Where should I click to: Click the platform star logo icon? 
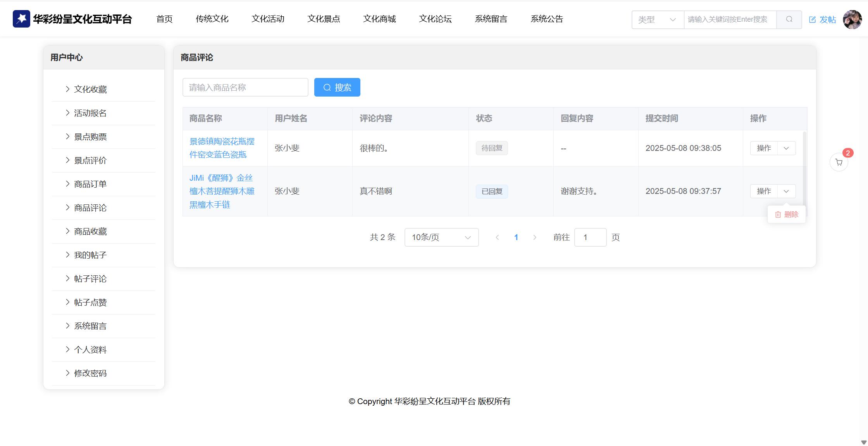21,19
